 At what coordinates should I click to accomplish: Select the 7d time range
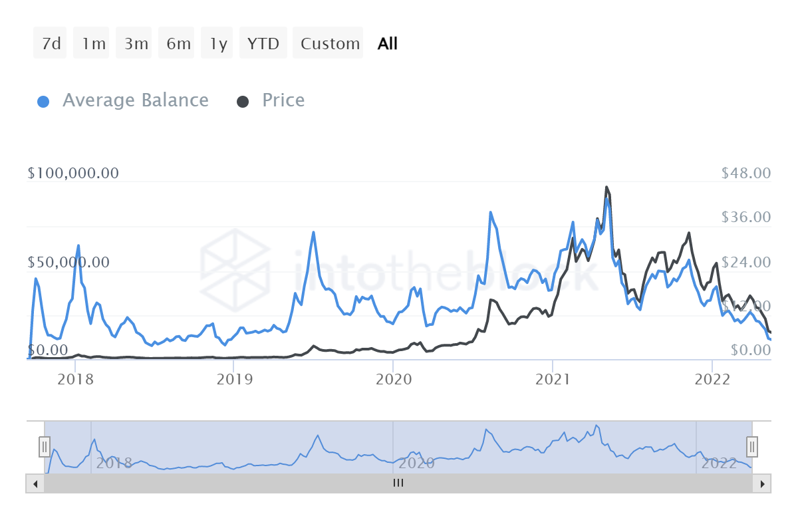(x=50, y=43)
